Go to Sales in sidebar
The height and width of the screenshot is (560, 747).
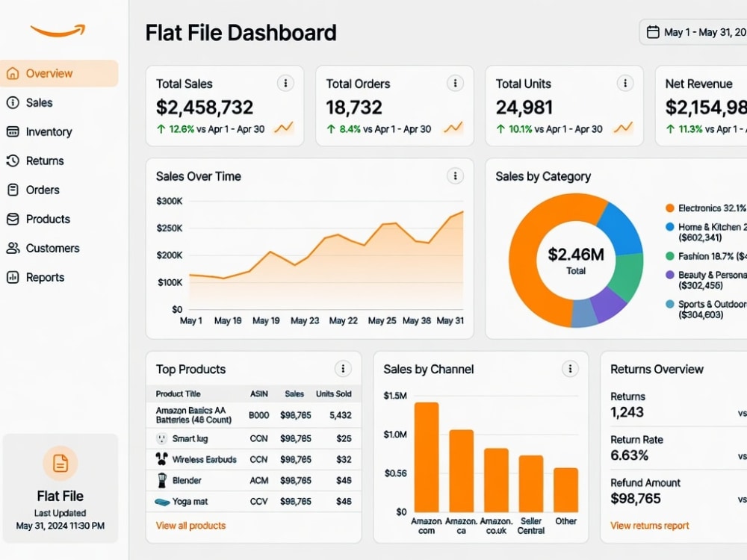point(39,102)
